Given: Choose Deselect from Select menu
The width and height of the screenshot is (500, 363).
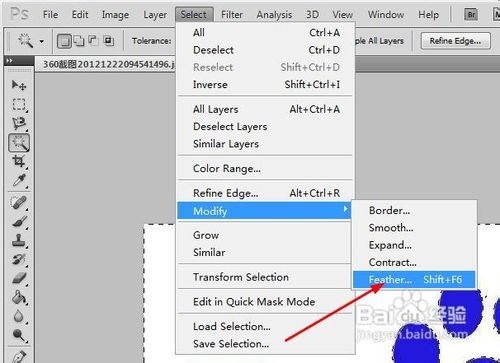Looking at the screenshot, I should pos(265,50).
